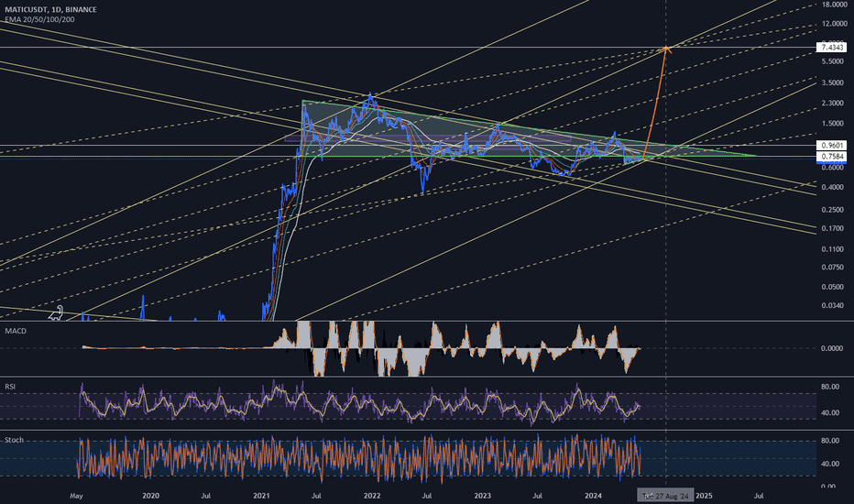Click the May label on time axis

click(x=77, y=496)
